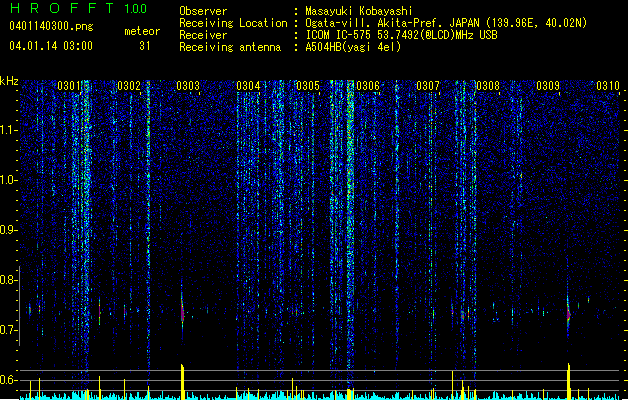Image resolution: width=629 pixels, height=400 pixels.
Task: Click receiver value ICOM IC-575 53.7492 MHz
Action: point(401,35)
